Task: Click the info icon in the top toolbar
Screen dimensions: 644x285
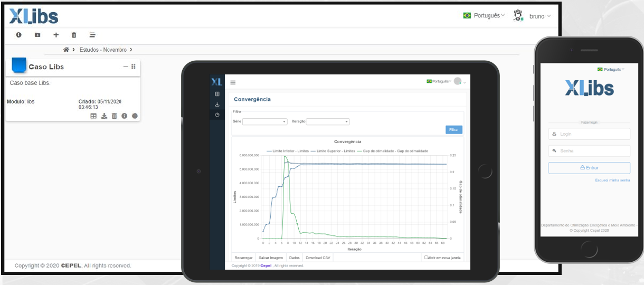Action: click(19, 35)
